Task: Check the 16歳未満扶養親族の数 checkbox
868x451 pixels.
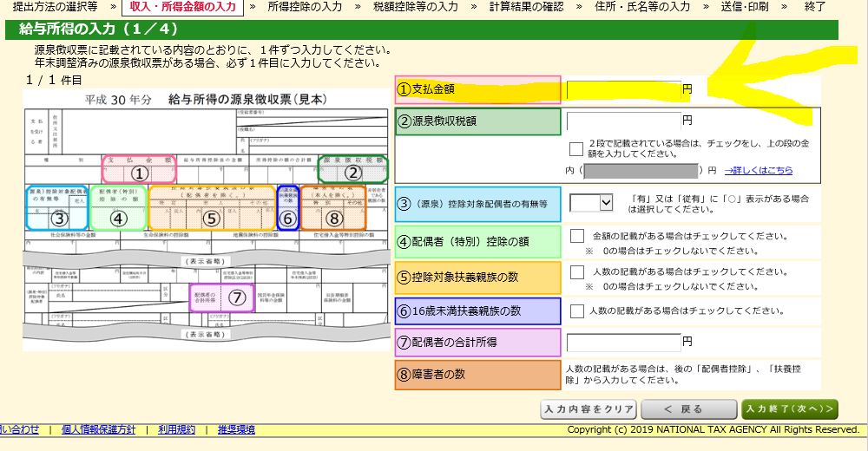Action: (577, 311)
